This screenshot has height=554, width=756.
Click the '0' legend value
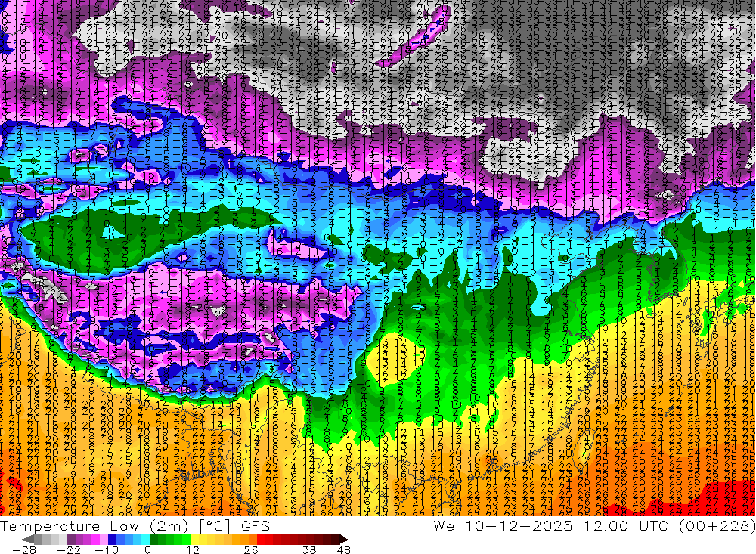[x=147, y=549]
